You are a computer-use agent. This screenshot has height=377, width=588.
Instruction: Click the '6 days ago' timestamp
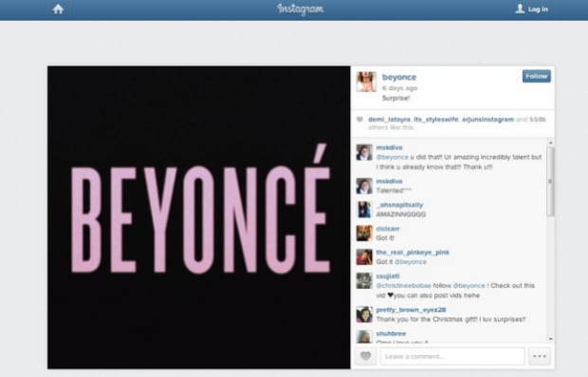click(399, 88)
